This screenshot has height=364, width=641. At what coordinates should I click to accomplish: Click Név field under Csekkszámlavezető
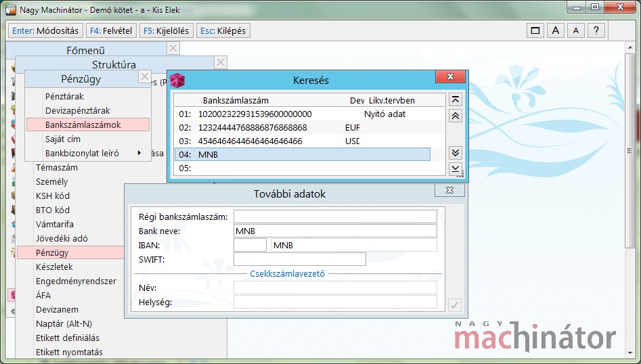click(335, 288)
